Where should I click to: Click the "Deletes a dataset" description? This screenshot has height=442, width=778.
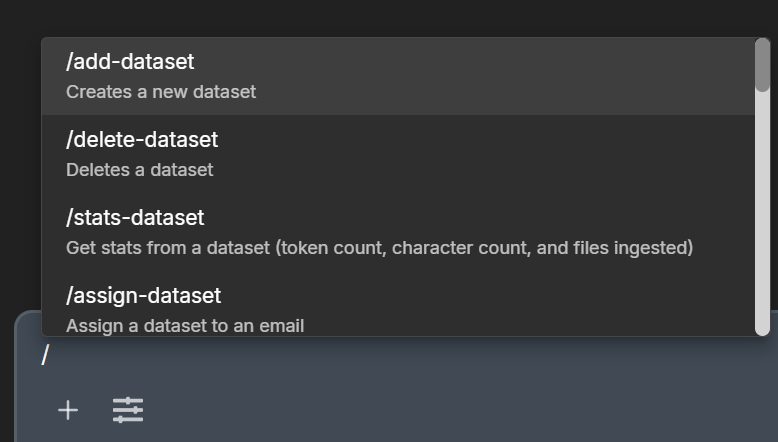point(139,170)
